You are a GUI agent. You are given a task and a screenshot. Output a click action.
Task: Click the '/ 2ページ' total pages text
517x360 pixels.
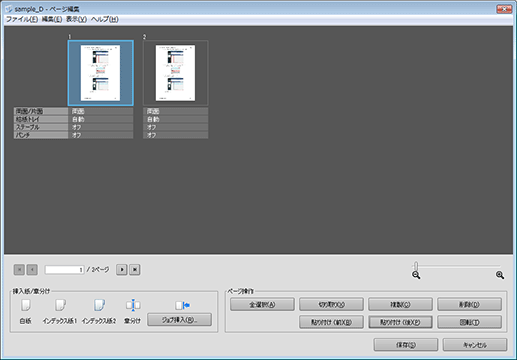point(98,270)
